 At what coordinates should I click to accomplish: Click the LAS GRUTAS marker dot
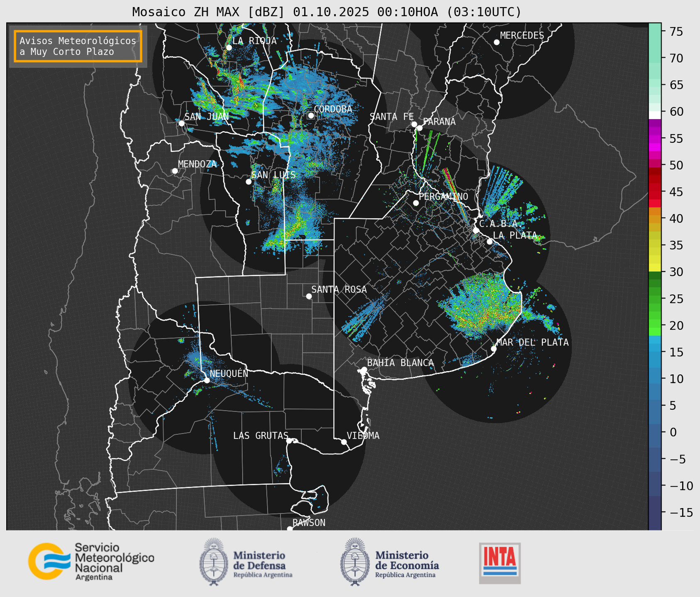(x=289, y=441)
